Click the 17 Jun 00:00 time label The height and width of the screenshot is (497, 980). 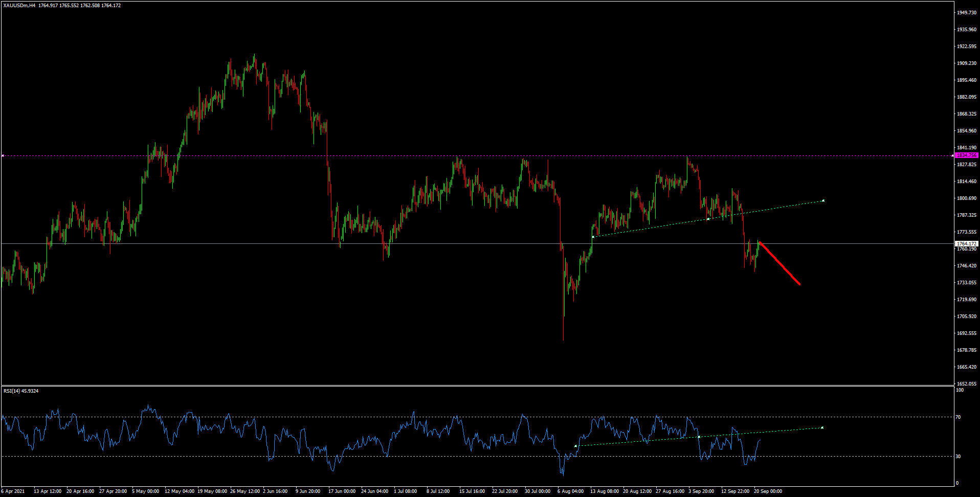[342, 491]
